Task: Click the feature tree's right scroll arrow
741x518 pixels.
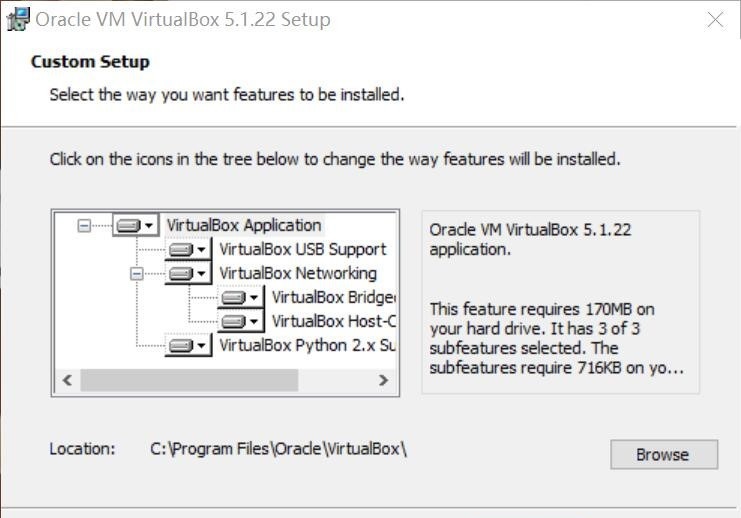Action: coord(382,380)
